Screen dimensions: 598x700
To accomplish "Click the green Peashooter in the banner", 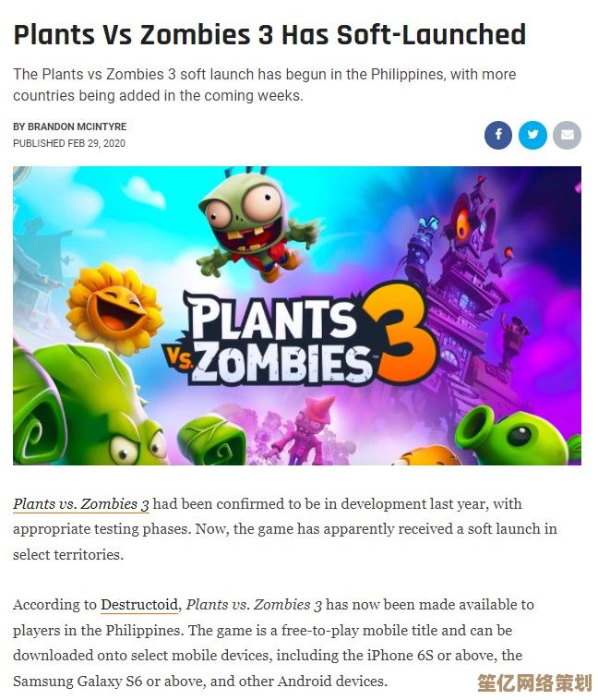I will (518, 435).
